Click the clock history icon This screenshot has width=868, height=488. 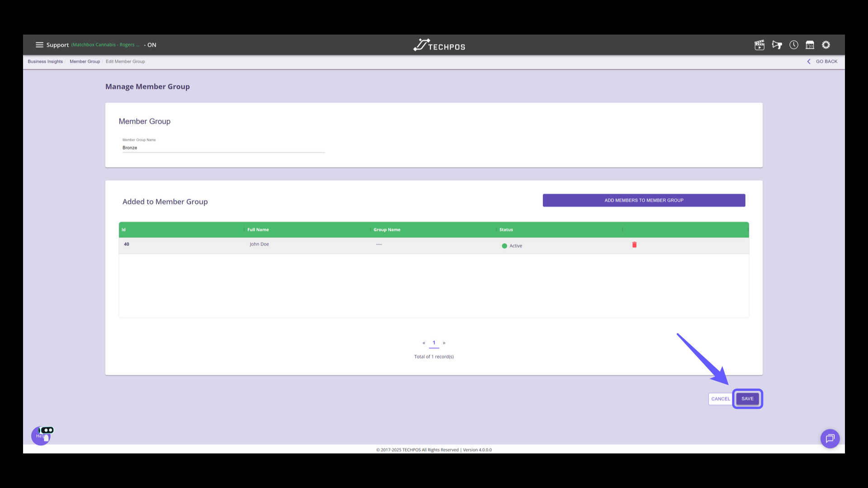794,45
